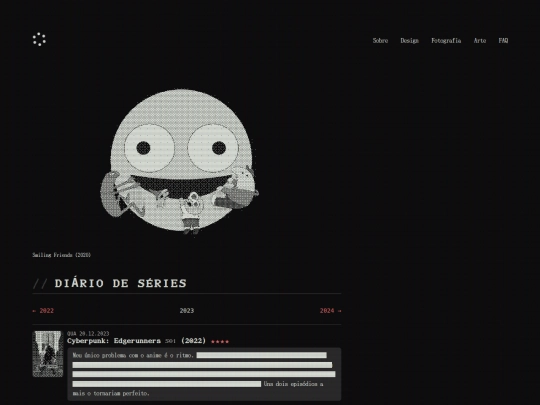Click the Smiling Friends (2020) caption
This screenshot has height=405, width=540.
point(62,255)
